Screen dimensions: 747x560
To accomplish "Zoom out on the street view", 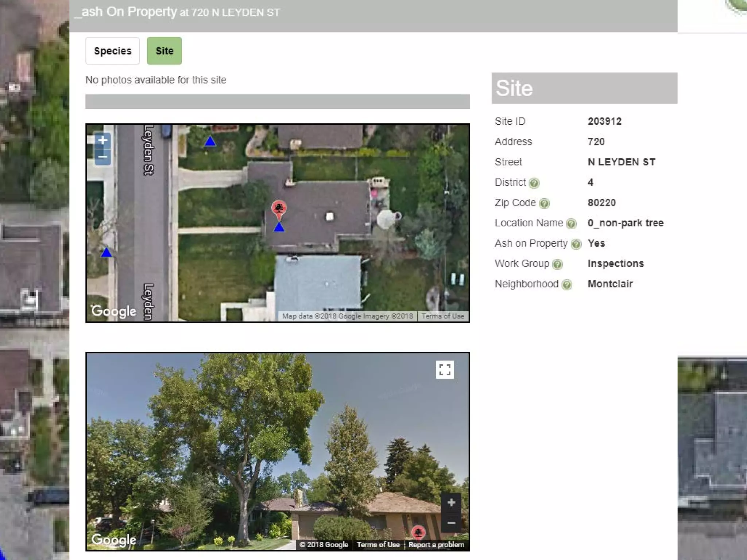I will (x=451, y=523).
